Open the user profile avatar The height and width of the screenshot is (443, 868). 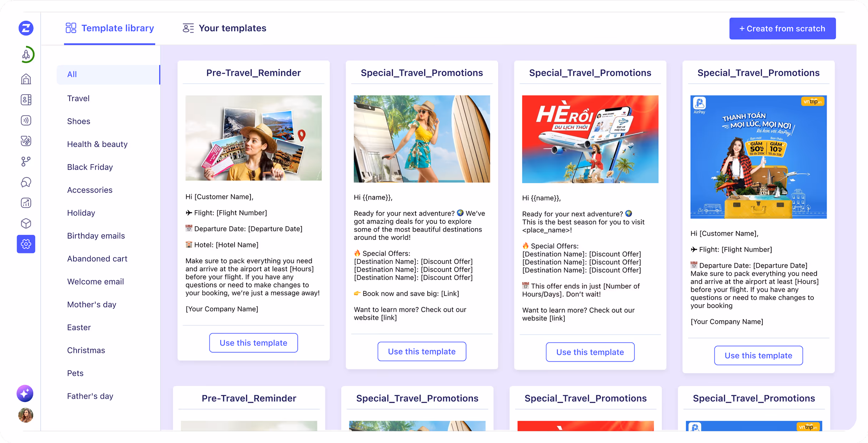tap(25, 415)
